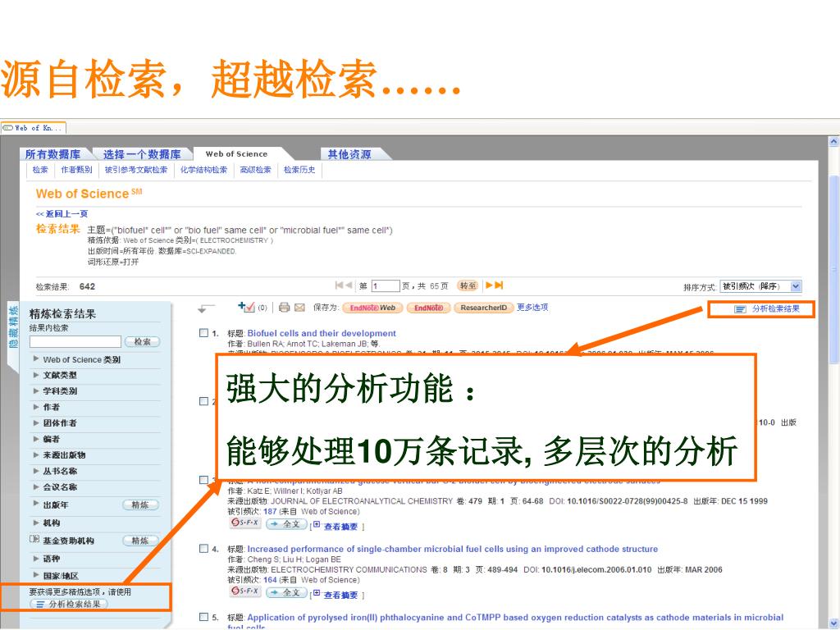
Task: Click 精炼 button next to 基金资助机构
Action: click(x=140, y=541)
